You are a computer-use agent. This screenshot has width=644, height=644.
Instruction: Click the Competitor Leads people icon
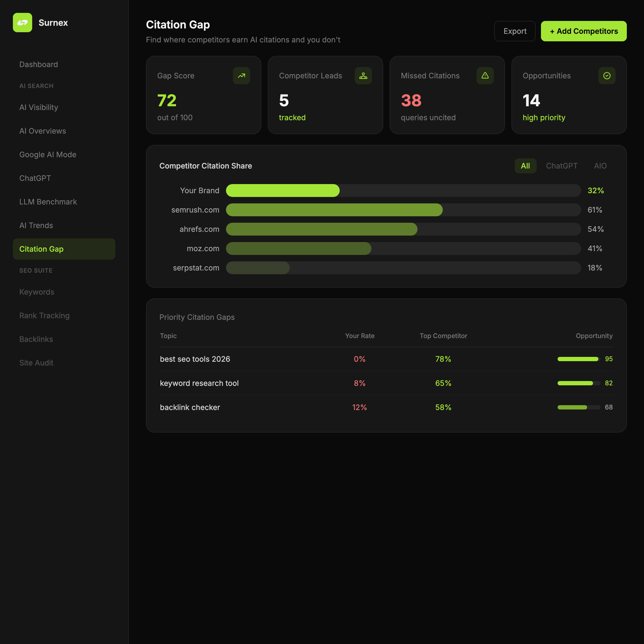(363, 76)
